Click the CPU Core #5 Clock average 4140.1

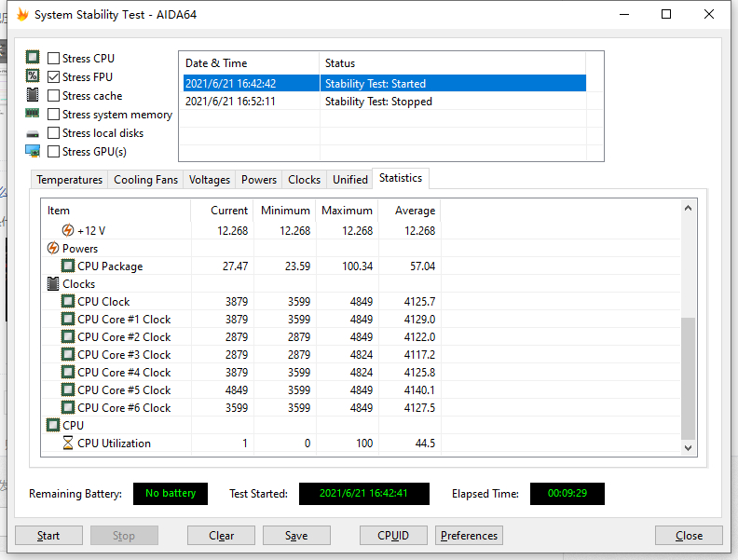click(419, 390)
